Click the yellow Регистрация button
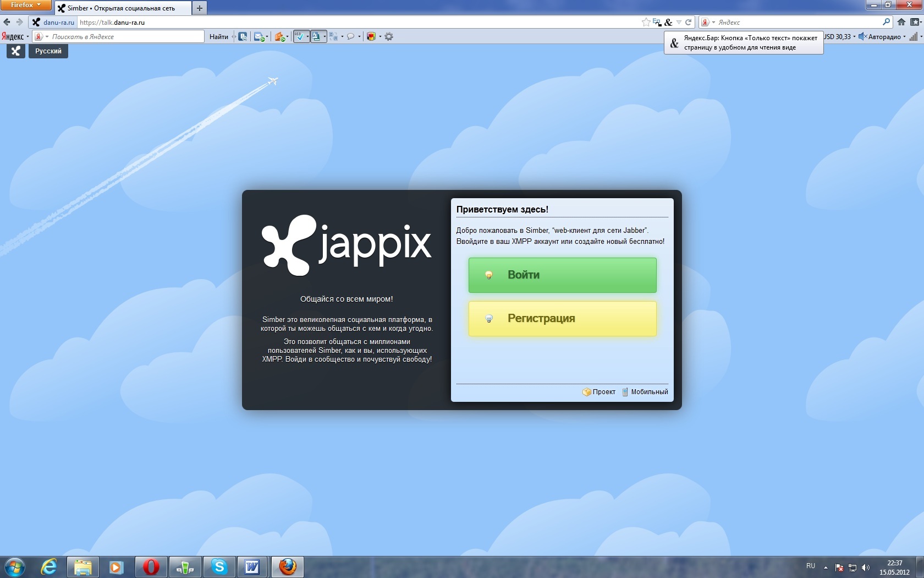Viewport: 924px width, 578px height. (562, 319)
